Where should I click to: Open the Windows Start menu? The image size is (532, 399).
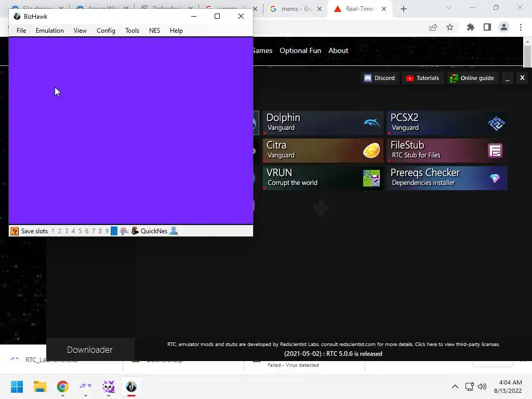click(x=17, y=387)
